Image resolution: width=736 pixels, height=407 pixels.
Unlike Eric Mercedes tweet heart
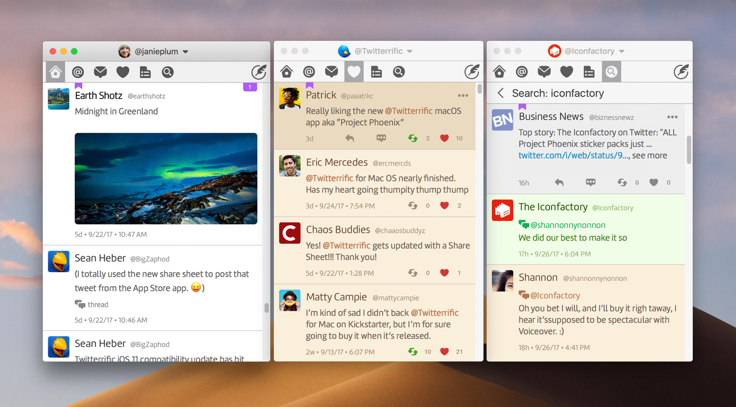click(x=445, y=206)
